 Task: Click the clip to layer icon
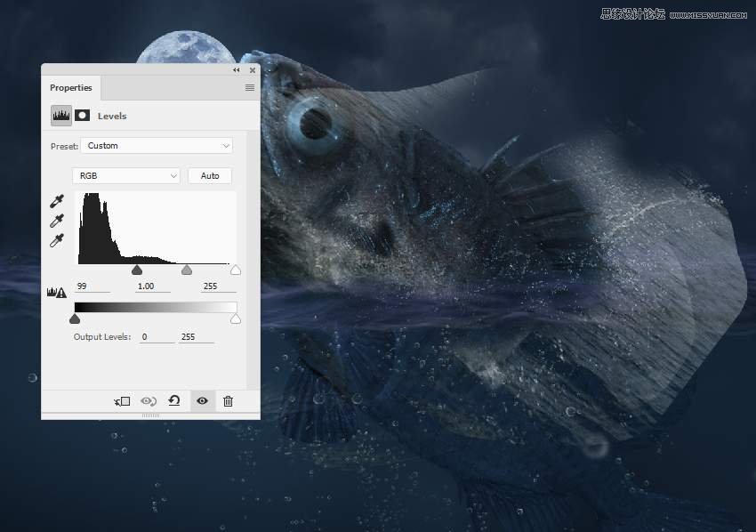pyautogui.click(x=122, y=401)
